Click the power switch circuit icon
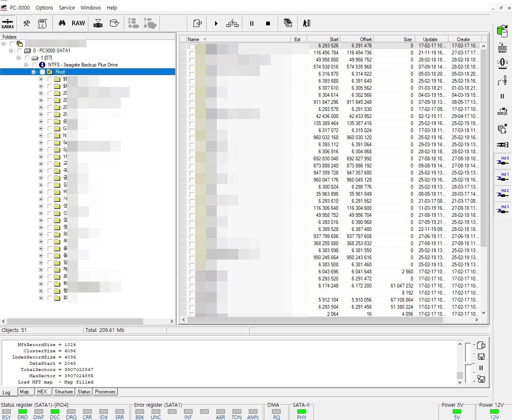512x420 pixels. click(x=502, y=80)
